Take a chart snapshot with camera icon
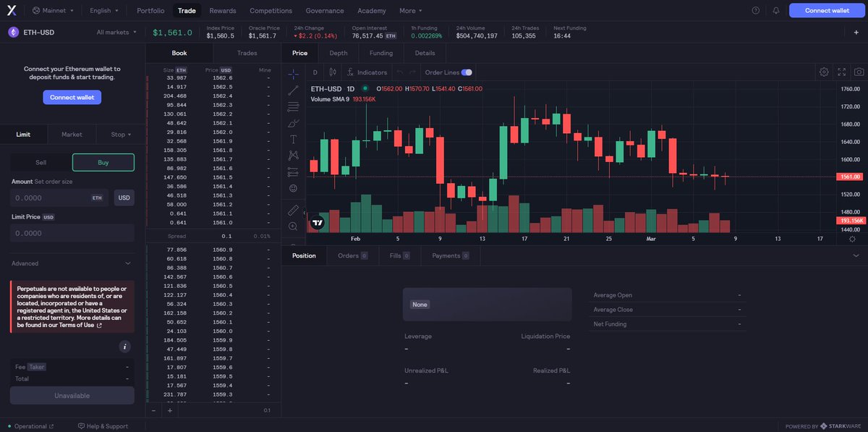 pos(859,72)
